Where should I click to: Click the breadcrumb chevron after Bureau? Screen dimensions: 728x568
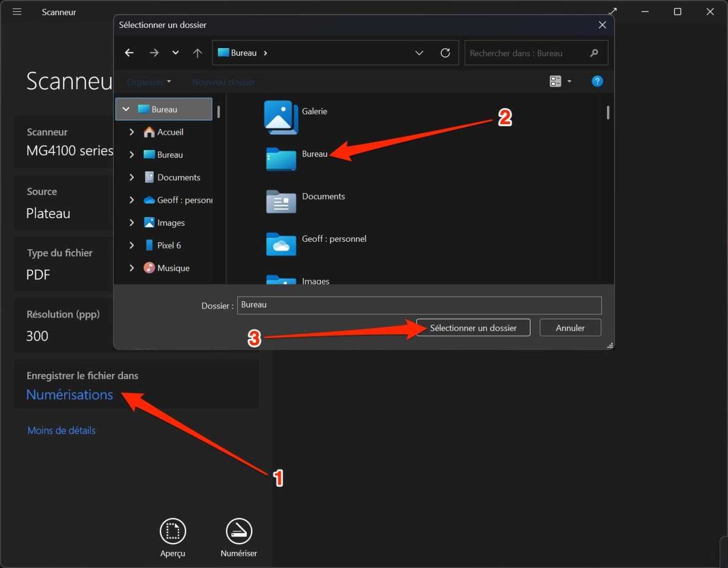[x=266, y=53]
